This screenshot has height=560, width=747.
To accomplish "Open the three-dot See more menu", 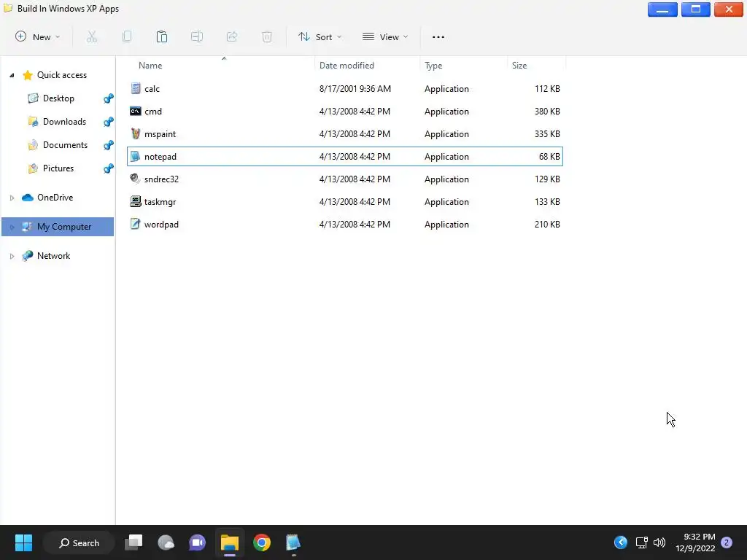I will (x=438, y=36).
